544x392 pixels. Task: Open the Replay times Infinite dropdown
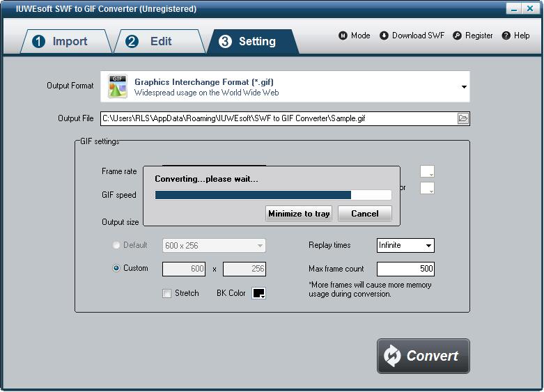click(405, 246)
